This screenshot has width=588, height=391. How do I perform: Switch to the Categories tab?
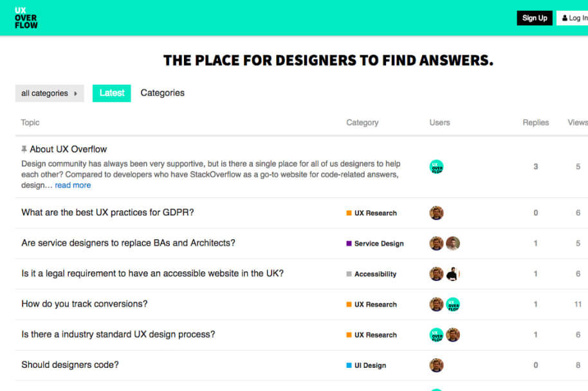162,93
